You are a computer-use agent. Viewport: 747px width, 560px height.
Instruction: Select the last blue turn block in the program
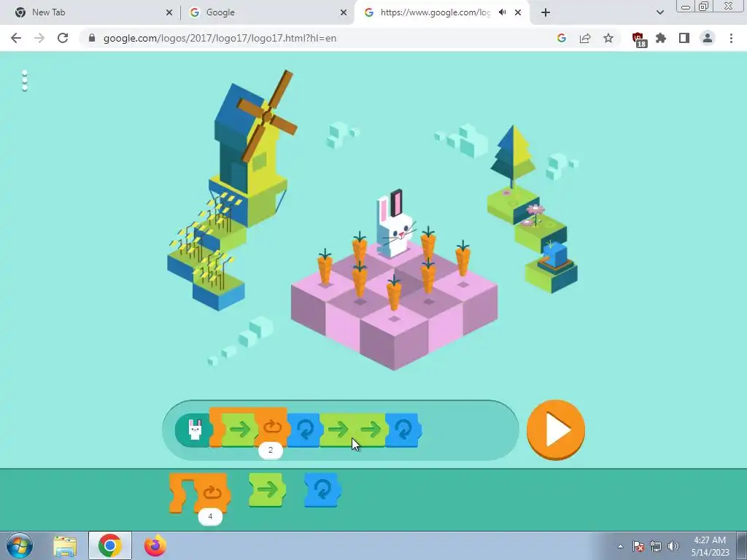pyautogui.click(x=403, y=430)
